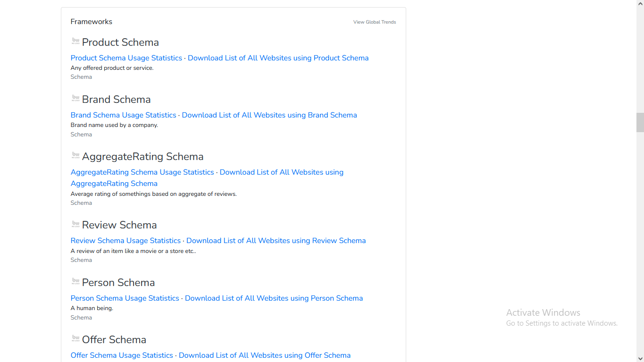
Task: Click the AggregateRating Schema logo icon
Action: (x=75, y=155)
